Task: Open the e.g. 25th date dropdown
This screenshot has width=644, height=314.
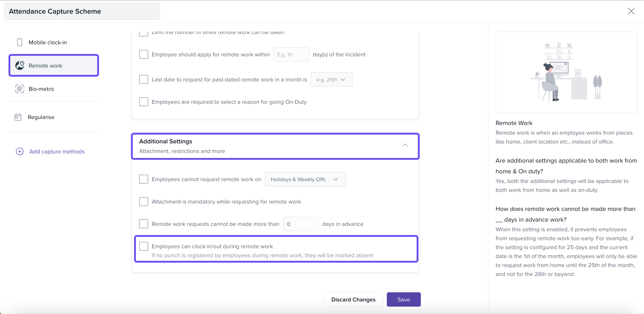Action: [x=331, y=79]
